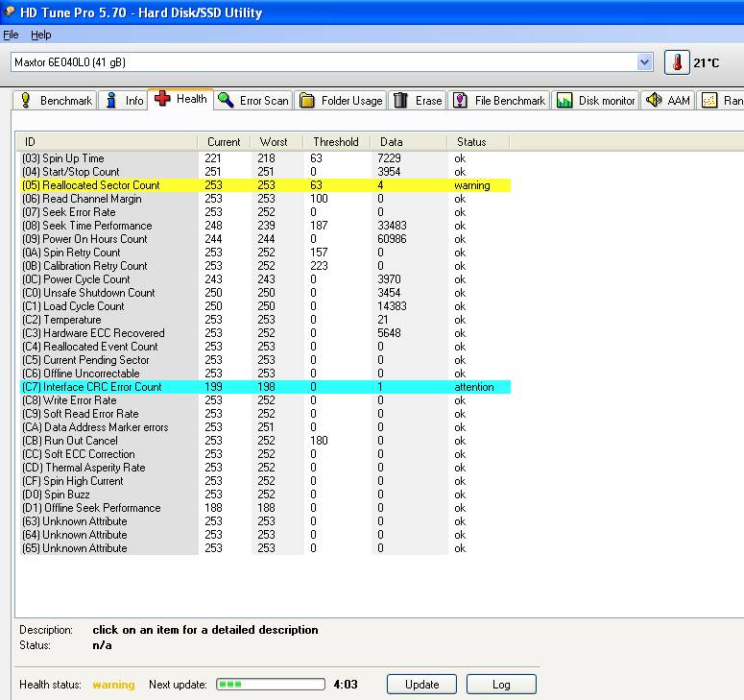Select the (65) Unknown Attribute row
Image resolution: width=744 pixels, height=700 pixels.
click(265, 548)
